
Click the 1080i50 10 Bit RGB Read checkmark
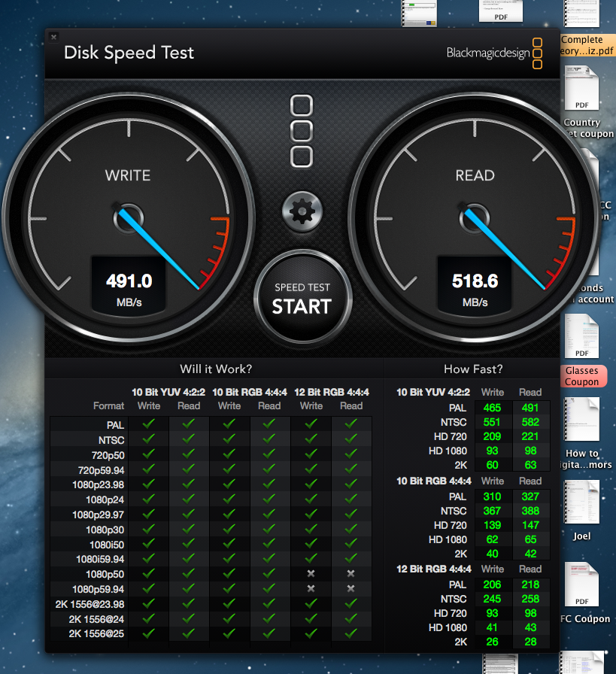(269, 544)
